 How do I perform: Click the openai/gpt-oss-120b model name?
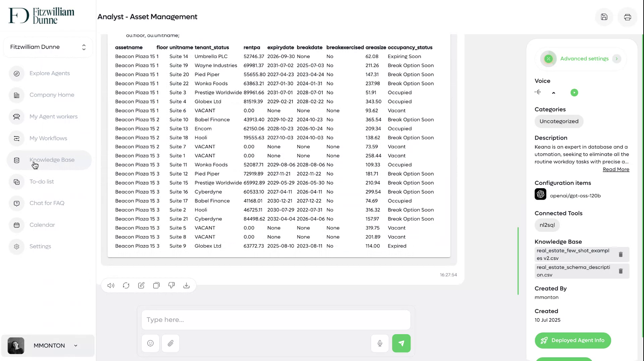[x=575, y=196]
